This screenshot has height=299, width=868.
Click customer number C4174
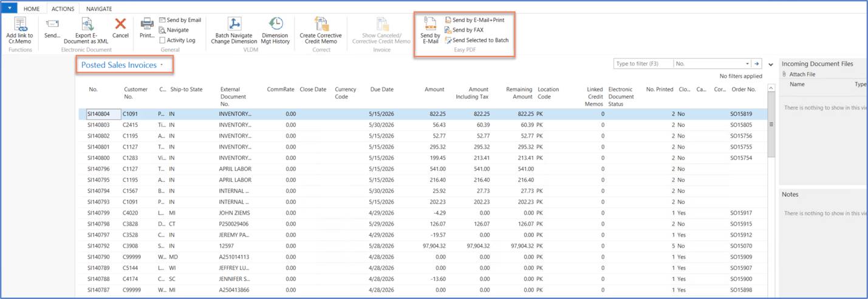point(131,279)
